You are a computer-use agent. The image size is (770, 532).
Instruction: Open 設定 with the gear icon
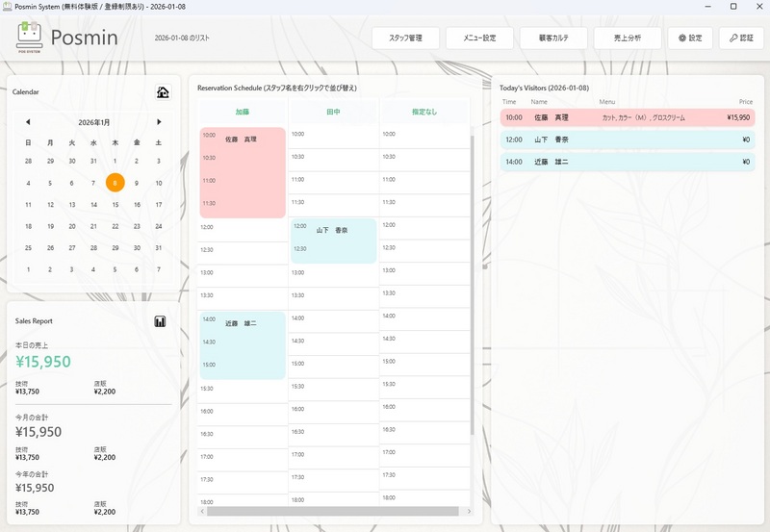(690, 38)
